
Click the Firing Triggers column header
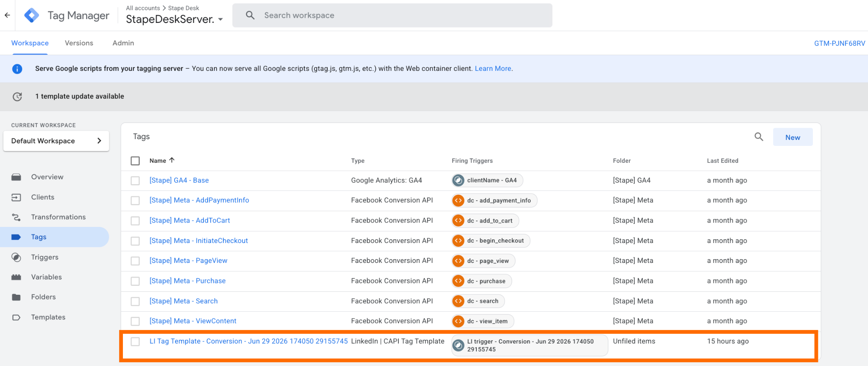tap(472, 161)
